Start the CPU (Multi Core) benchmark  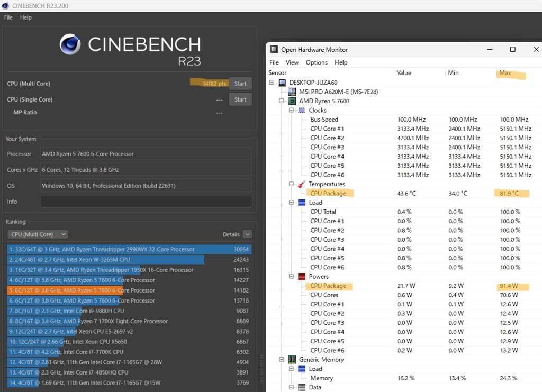240,84
